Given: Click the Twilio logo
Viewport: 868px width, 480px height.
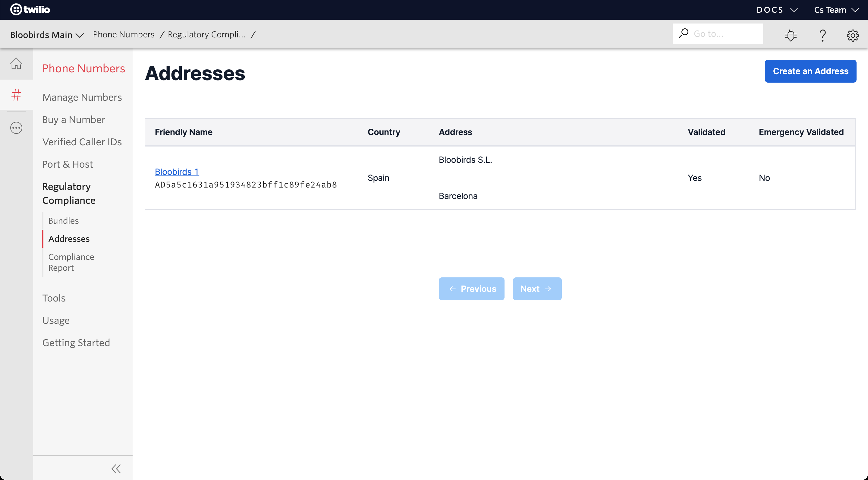Looking at the screenshot, I should point(30,9).
